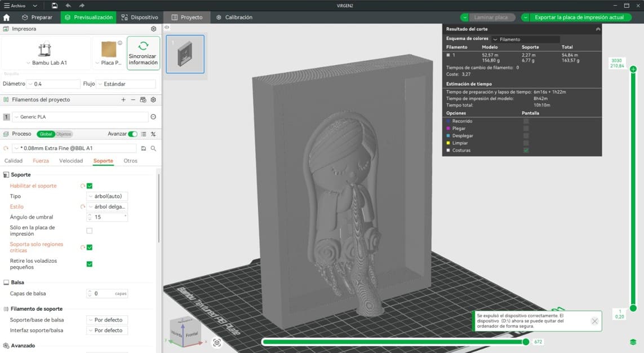Reset the Habilitar el soporte value
Screen dimensions: 644x353
pyautogui.click(x=83, y=186)
